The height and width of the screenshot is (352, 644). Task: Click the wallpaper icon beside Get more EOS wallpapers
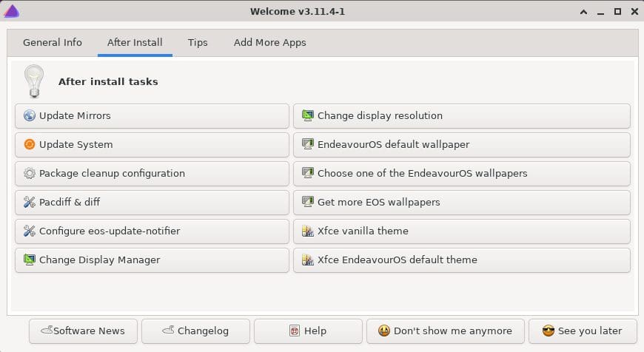308,202
